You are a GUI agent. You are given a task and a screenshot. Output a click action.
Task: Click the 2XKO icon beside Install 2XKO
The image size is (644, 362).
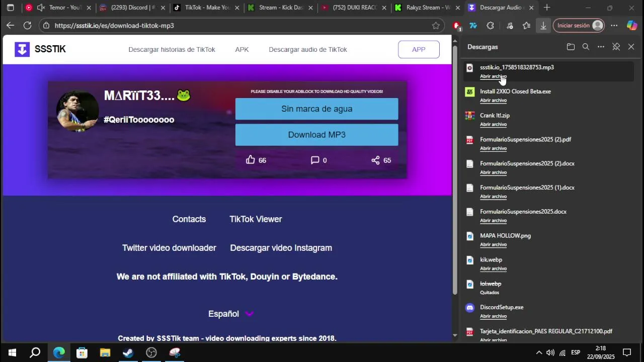tap(470, 92)
